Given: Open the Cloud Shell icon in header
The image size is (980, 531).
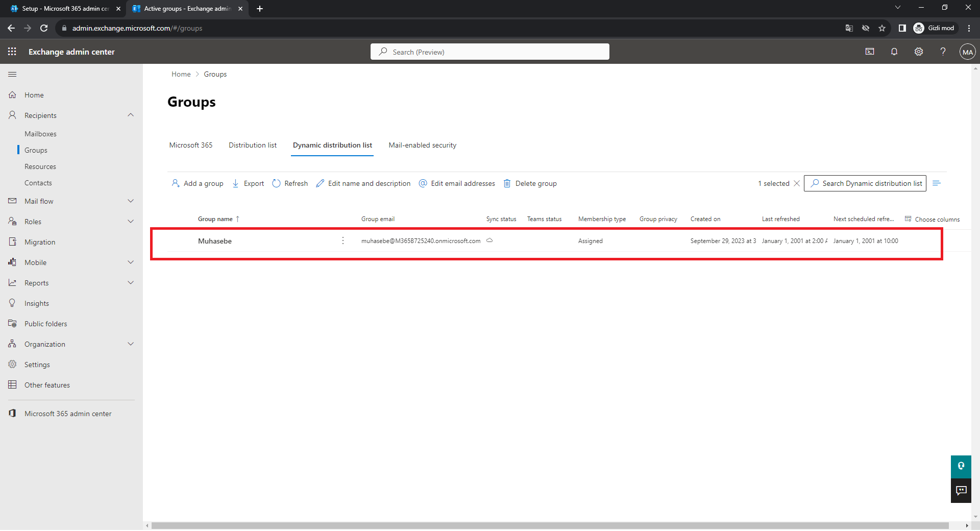Looking at the screenshot, I should coord(870,52).
